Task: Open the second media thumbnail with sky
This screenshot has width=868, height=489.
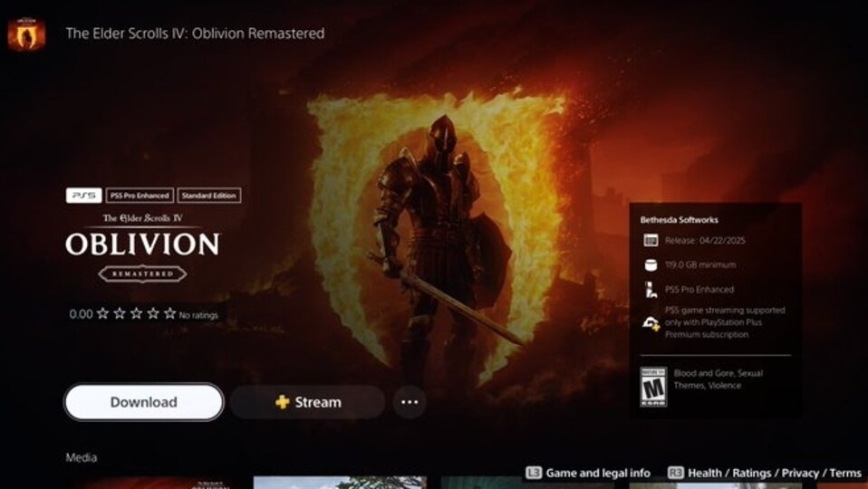Action: (340, 483)
